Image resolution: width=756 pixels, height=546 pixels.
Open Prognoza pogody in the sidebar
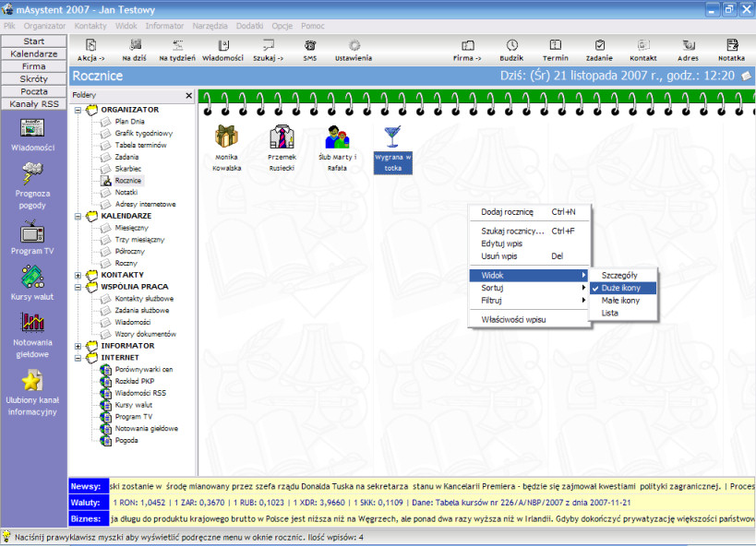click(32, 185)
